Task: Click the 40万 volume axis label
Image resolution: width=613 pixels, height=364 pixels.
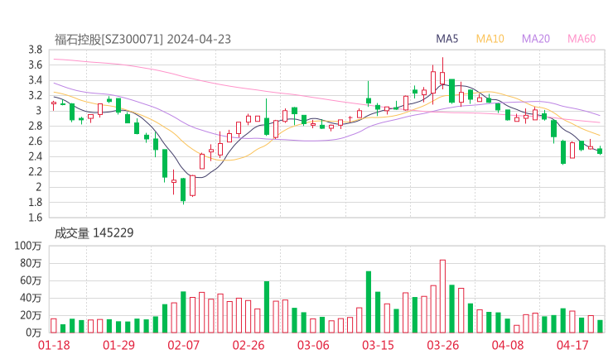Action: tap(31, 298)
